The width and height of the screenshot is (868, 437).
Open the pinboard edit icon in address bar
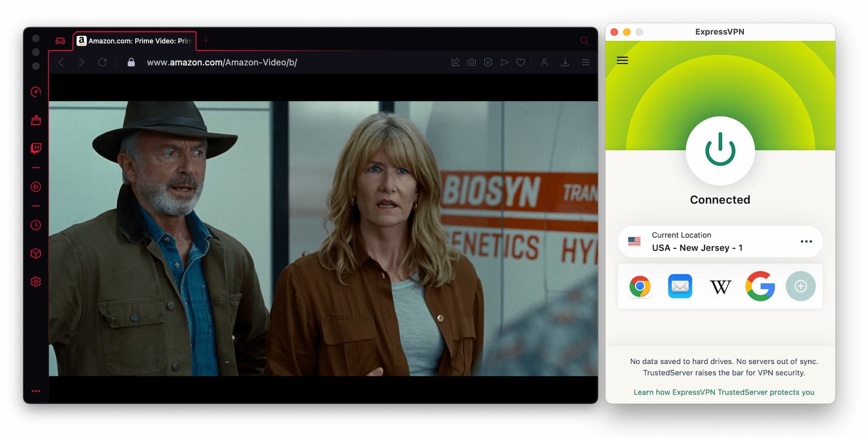tap(455, 62)
